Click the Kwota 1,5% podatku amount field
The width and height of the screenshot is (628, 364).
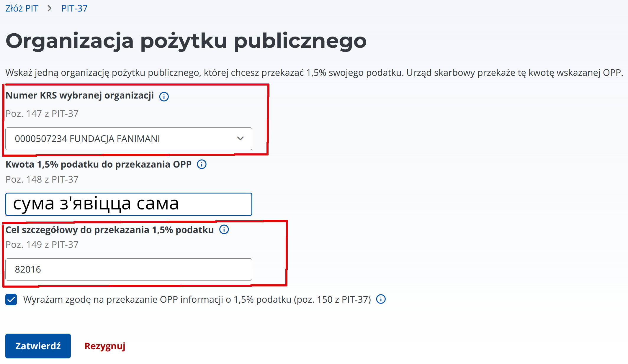click(x=129, y=204)
